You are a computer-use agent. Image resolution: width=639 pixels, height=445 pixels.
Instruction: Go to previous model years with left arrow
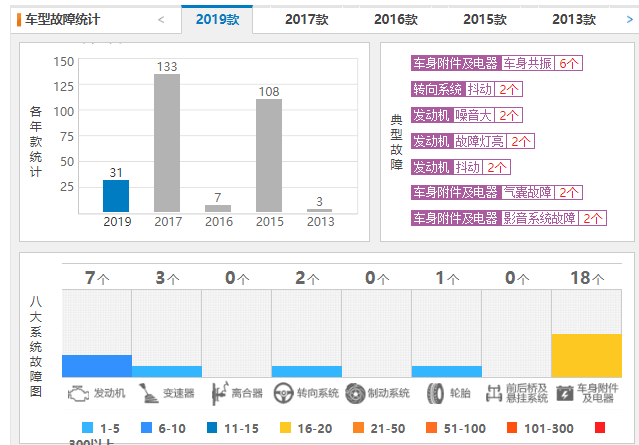tap(161, 20)
